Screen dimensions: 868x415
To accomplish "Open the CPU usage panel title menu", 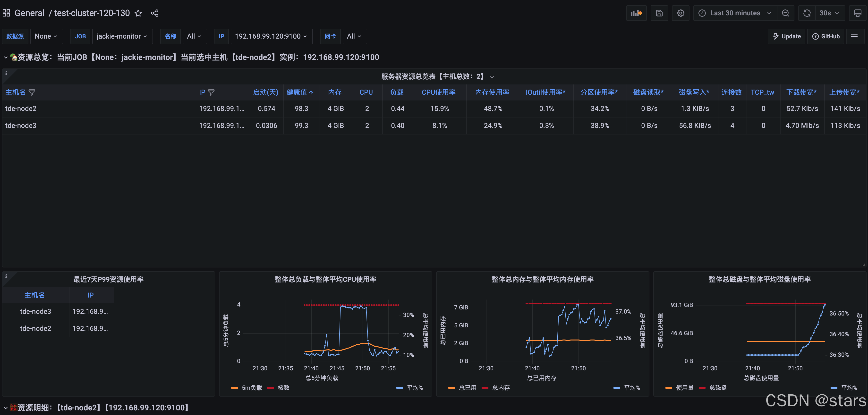I will tap(325, 279).
